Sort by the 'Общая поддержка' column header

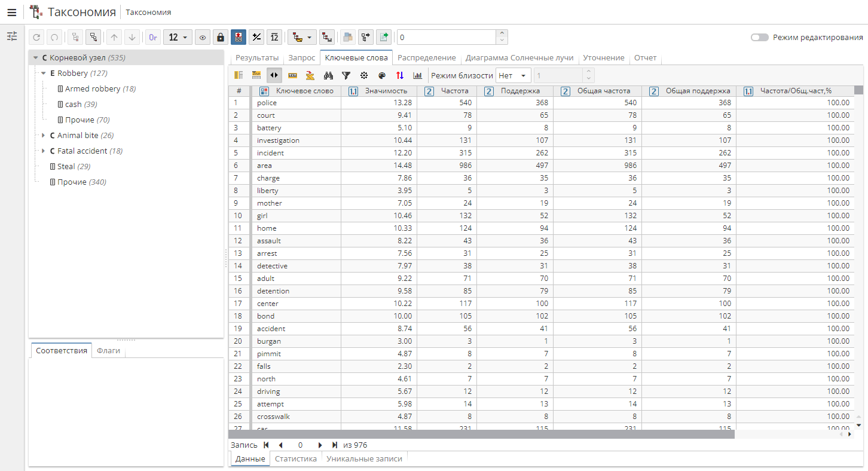(689, 91)
